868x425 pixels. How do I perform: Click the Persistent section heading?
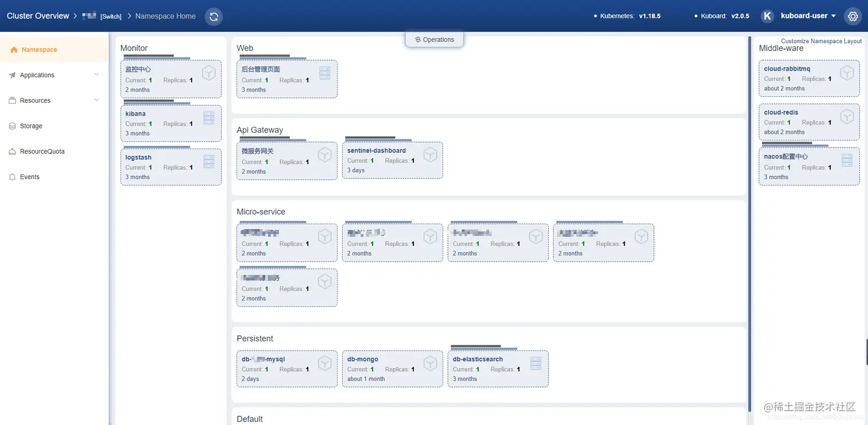point(255,338)
